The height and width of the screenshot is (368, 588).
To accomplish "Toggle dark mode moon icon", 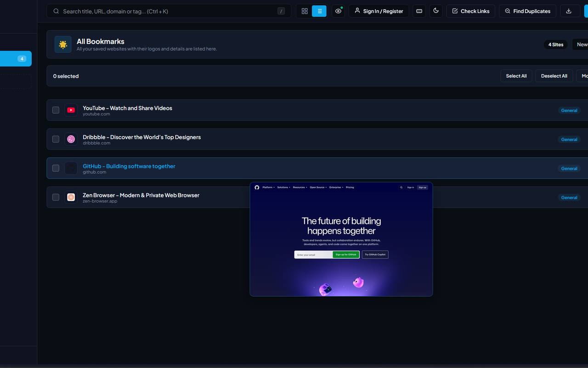I will pos(436,11).
